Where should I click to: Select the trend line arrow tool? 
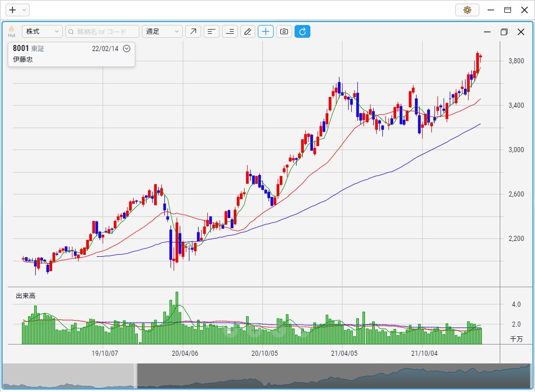[193, 32]
